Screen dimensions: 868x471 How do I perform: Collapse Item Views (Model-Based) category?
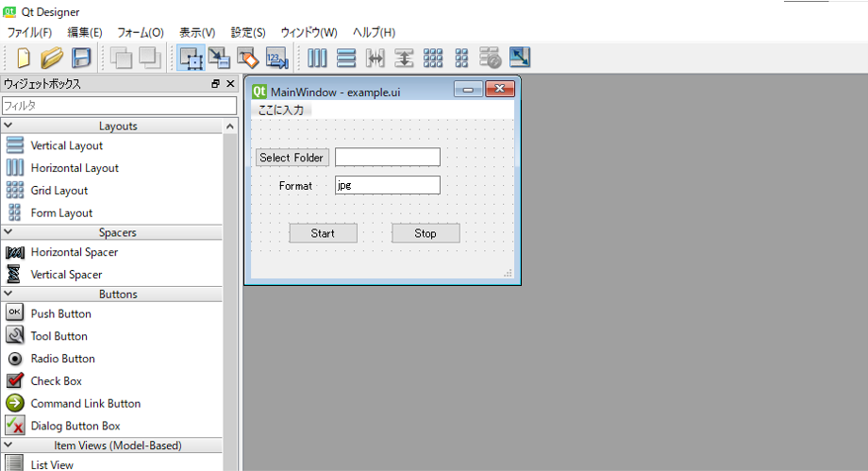tap(8, 445)
